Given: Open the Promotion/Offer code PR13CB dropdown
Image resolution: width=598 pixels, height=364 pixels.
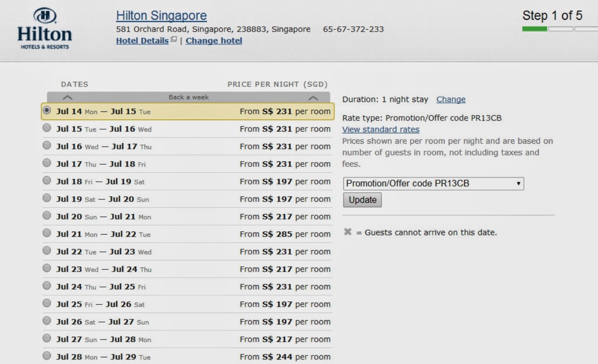Looking at the screenshot, I should pos(433,184).
